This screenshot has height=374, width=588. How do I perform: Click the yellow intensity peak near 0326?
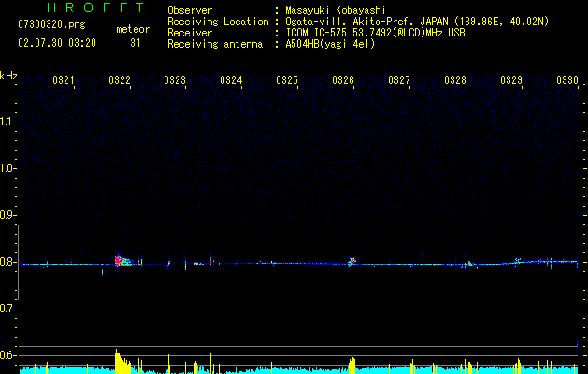pyautogui.click(x=351, y=365)
